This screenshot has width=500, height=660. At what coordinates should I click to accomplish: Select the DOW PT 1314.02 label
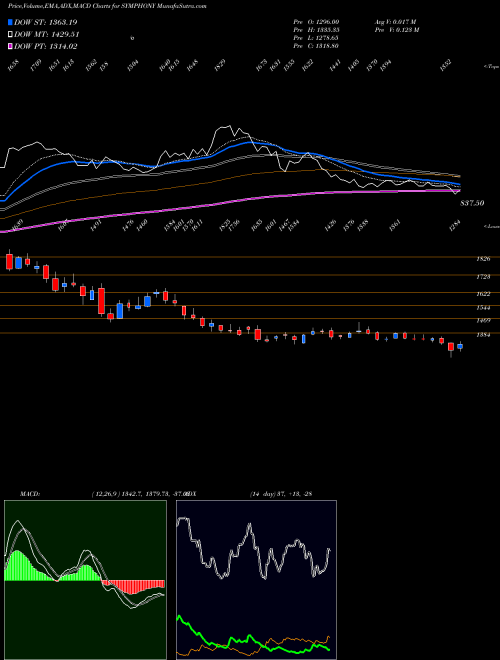pyautogui.click(x=46, y=47)
